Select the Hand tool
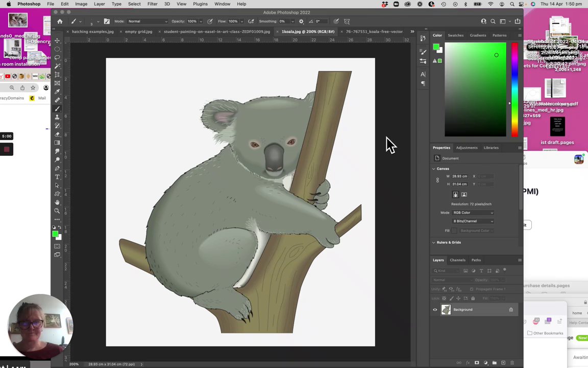The height and width of the screenshot is (368, 588). (57, 202)
